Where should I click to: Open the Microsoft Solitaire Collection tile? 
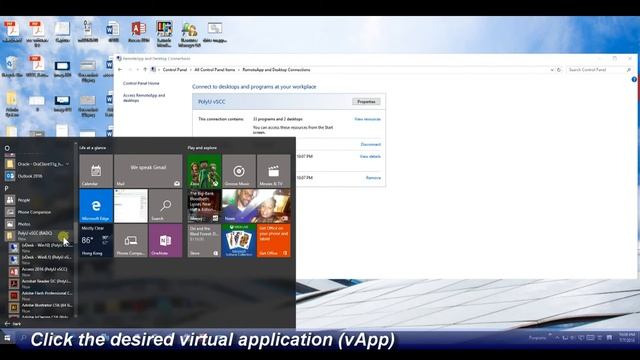click(x=239, y=240)
